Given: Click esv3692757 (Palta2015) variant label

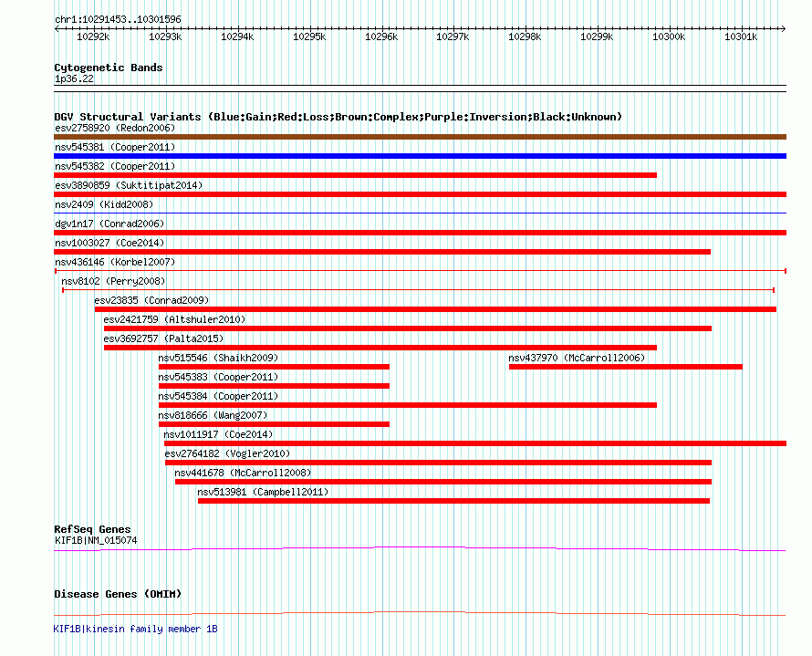Looking at the screenshot, I should point(163,338).
